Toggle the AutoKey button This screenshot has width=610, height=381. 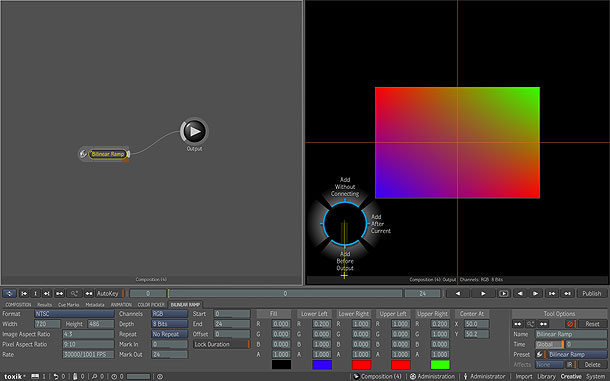pyautogui.click(x=110, y=293)
